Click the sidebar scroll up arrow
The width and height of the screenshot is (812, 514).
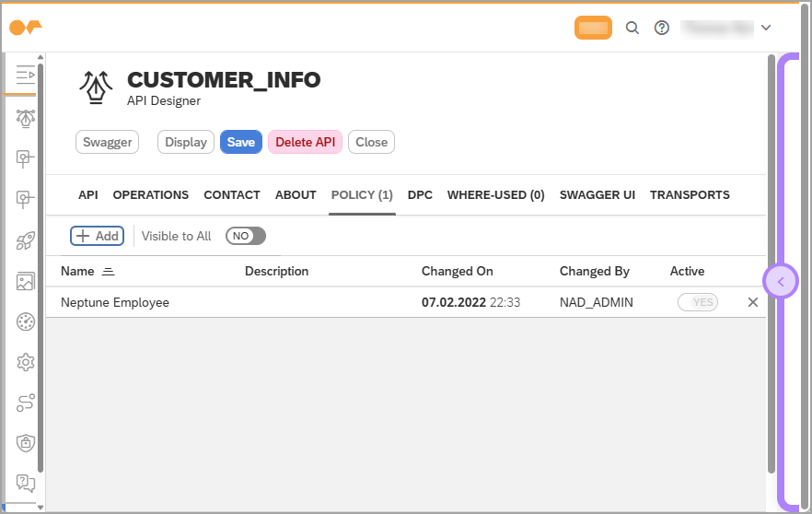coord(41,57)
